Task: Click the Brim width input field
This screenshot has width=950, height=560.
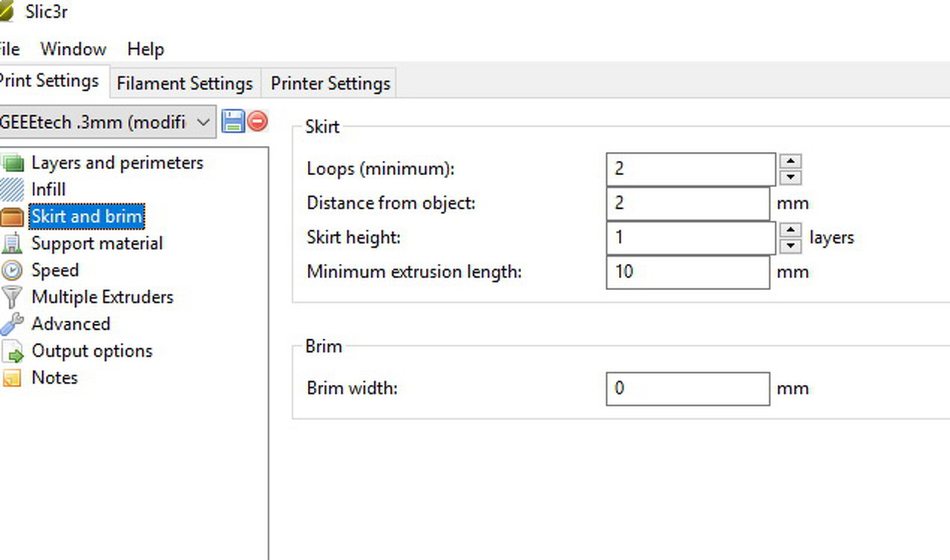Action: (688, 389)
